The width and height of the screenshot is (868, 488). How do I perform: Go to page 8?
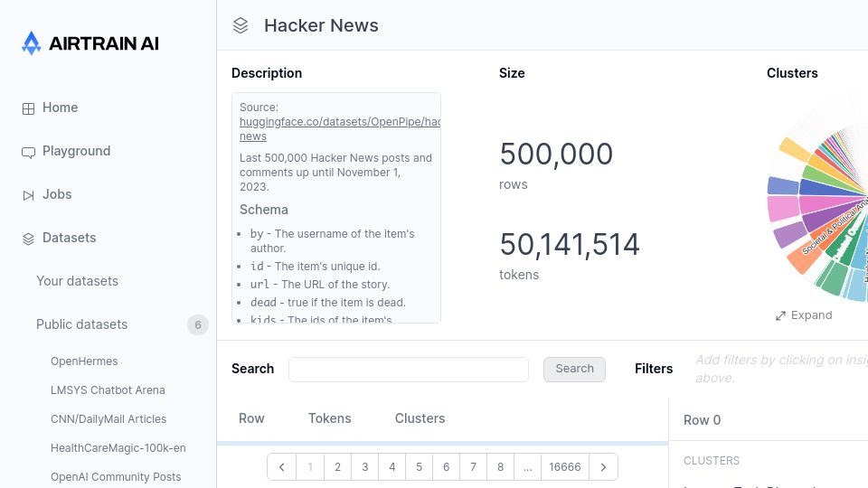[x=500, y=467]
